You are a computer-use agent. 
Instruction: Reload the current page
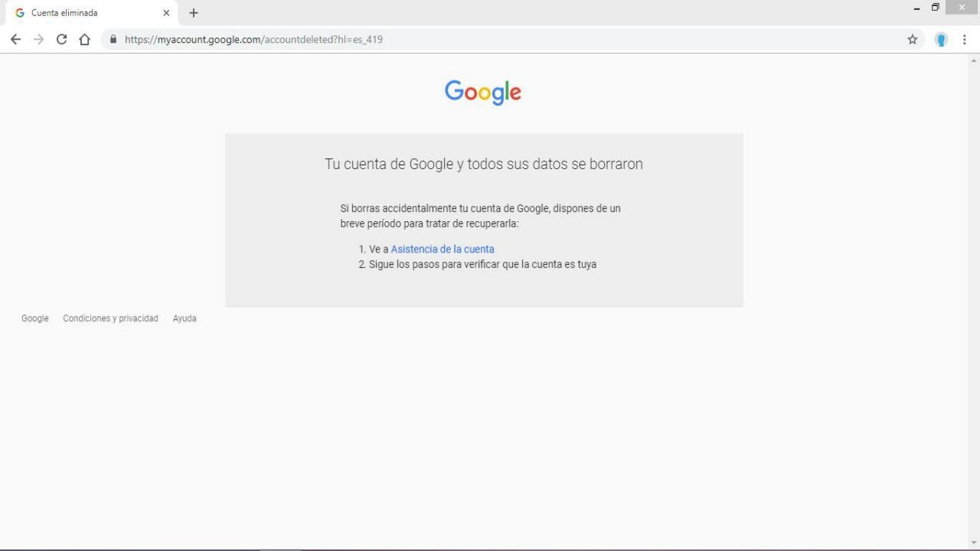pyautogui.click(x=61, y=39)
